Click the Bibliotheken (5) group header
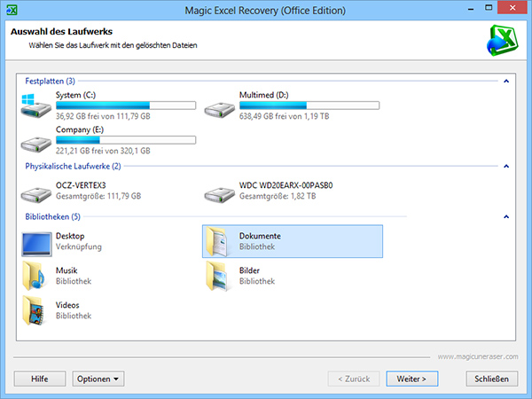 [52, 217]
